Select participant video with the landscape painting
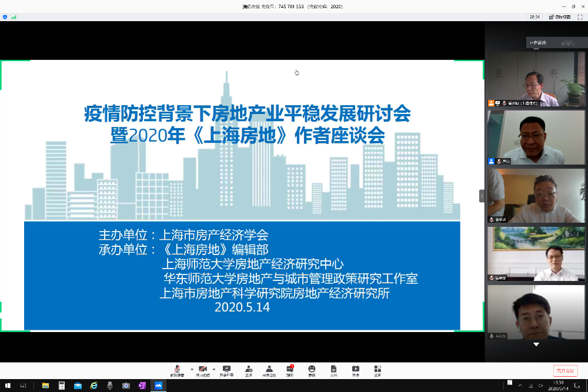588x392 pixels. (536, 254)
